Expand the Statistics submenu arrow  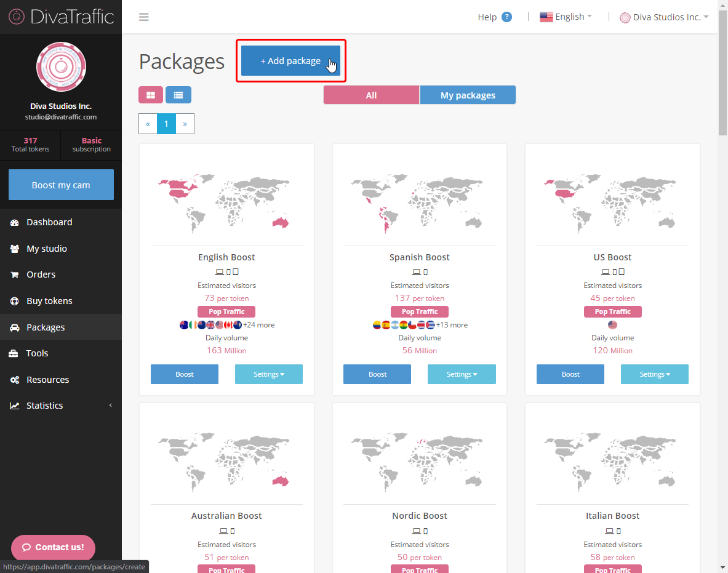111,406
